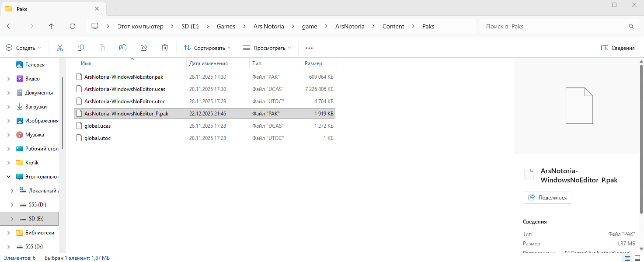
Task: Click the file icon of global.utoc
Action: 79,138
